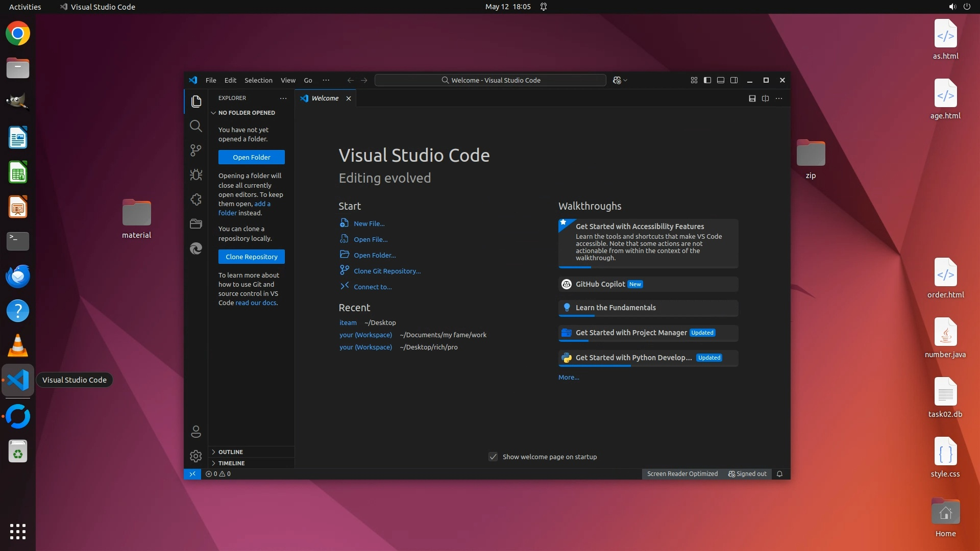This screenshot has width=980, height=551.
Task: Collapse the No Folder Opened section
Action: coord(246,113)
